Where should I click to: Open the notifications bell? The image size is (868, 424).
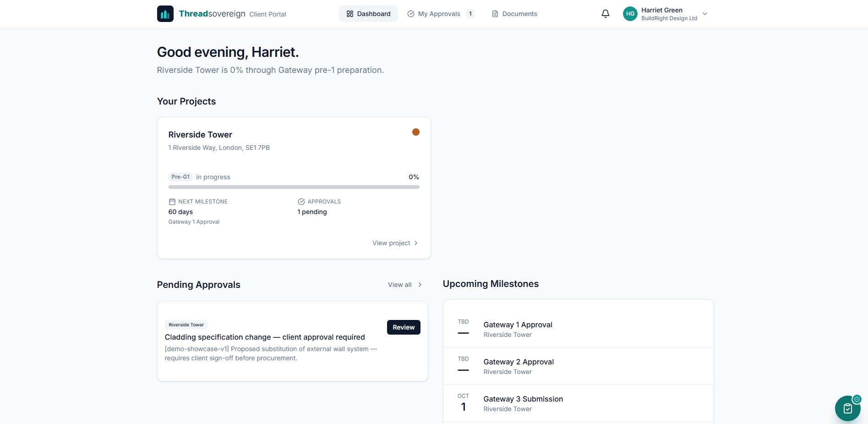pyautogui.click(x=605, y=14)
